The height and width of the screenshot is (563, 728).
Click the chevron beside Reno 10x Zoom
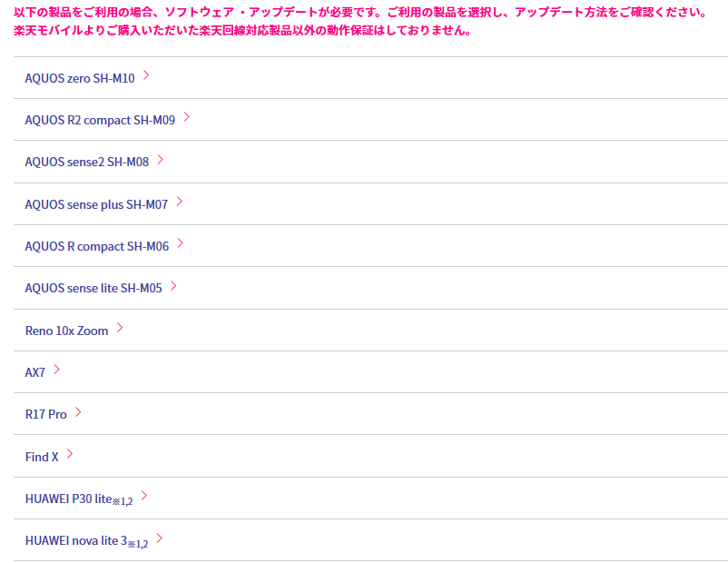point(120,328)
